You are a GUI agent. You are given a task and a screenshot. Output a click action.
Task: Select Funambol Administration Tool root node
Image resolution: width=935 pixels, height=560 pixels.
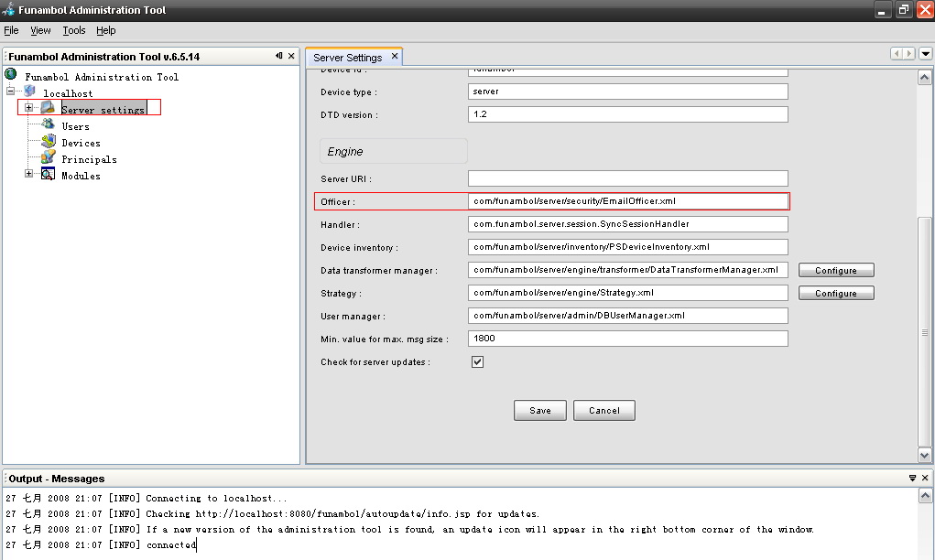click(102, 77)
